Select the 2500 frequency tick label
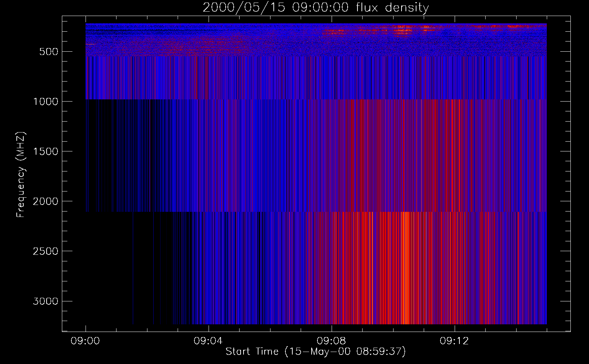Screen dimensions: 589x364 point(46,251)
